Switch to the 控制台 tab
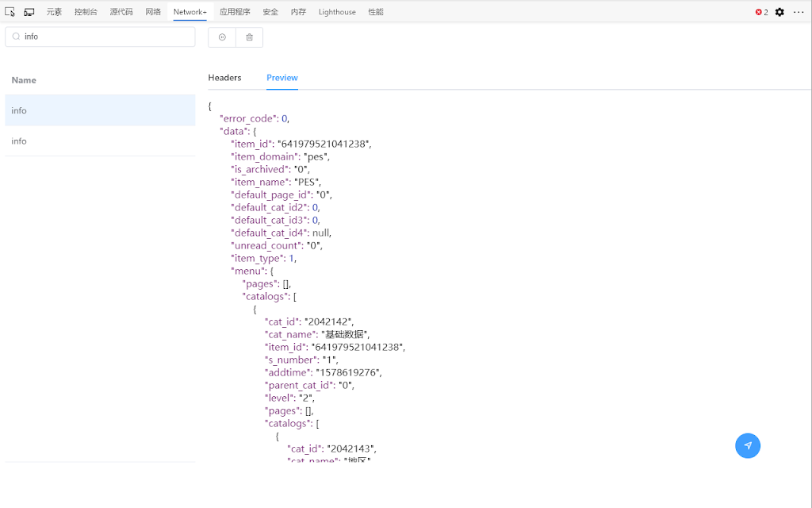 86,11
